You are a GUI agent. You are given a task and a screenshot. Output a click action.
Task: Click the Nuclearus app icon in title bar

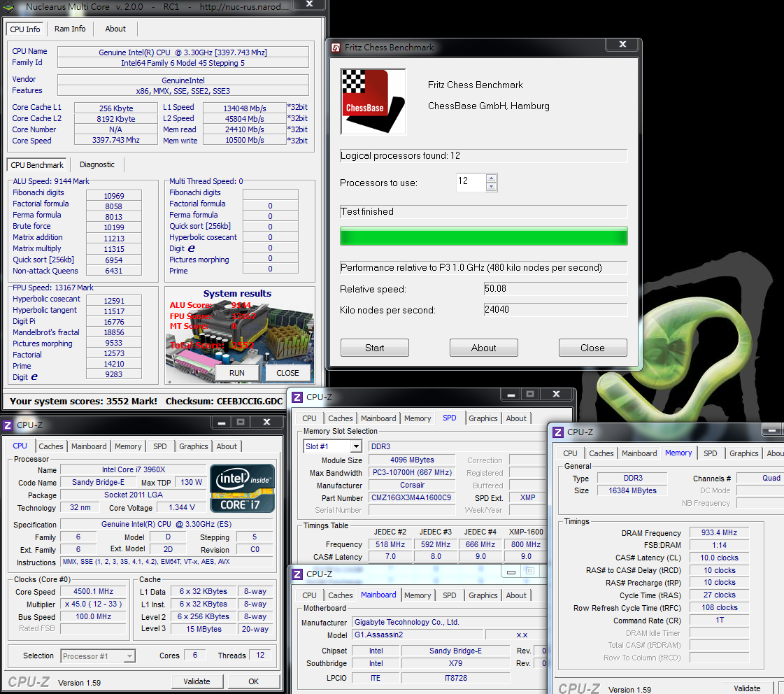[8, 6]
